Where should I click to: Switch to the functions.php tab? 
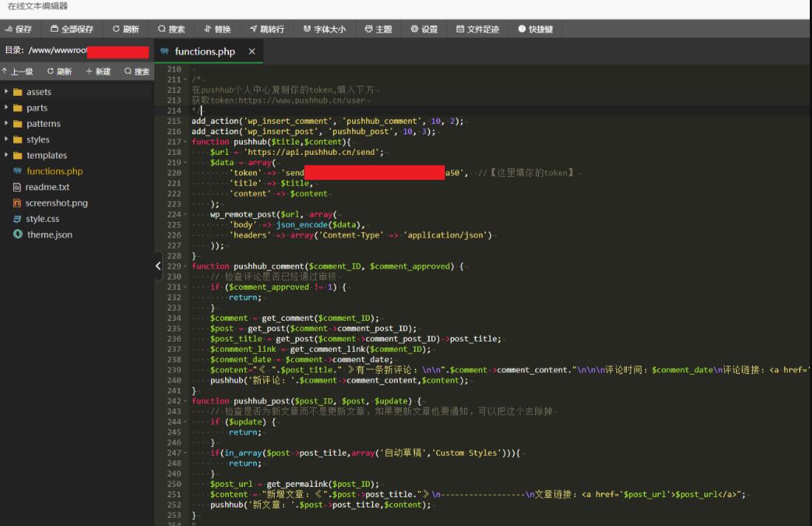[204, 51]
